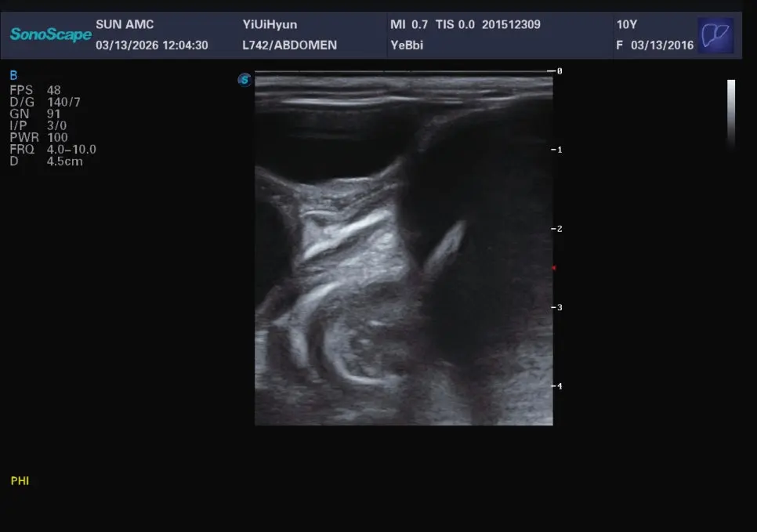Click the operator name YeBbi

407,45
